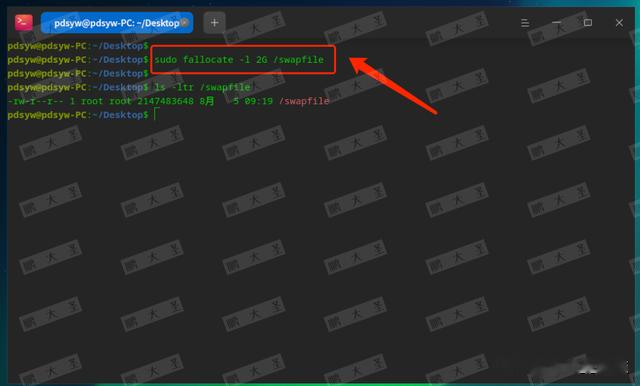Click the red terminal app icon
The width and height of the screenshot is (640, 386).
(23, 22)
